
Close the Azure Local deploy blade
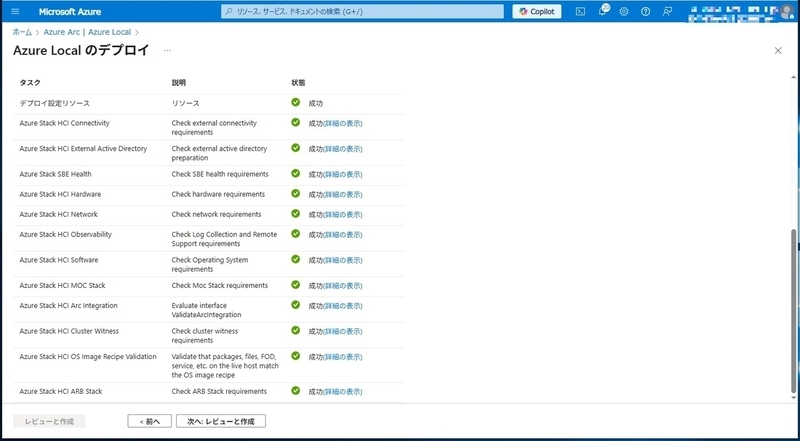point(778,51)
